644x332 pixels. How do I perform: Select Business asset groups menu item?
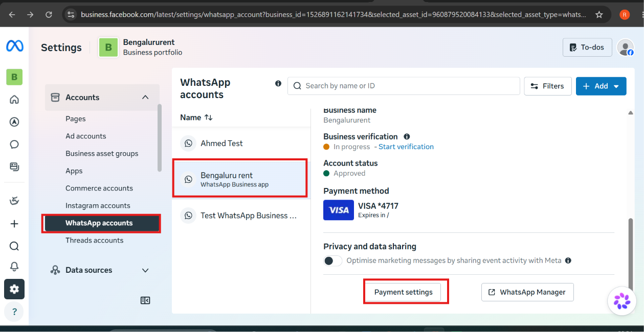(102, 154)
